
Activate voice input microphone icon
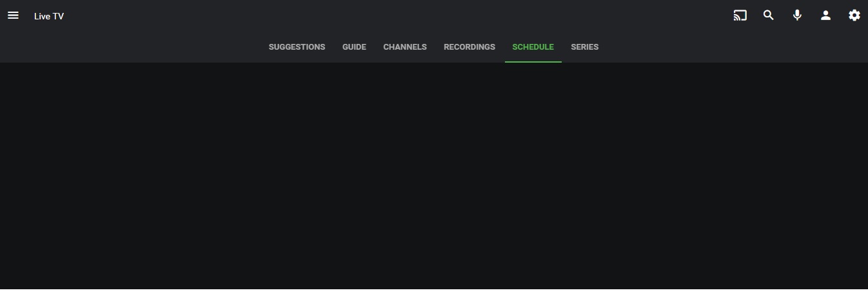(x=797, y=15)
